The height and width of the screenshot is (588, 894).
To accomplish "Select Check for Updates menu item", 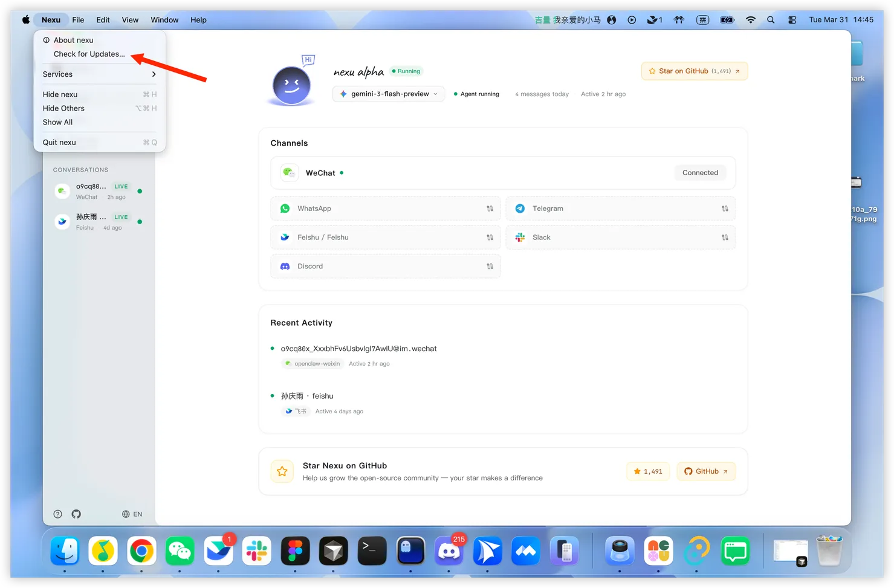I will pyautogui.click(x=89, y=54).
